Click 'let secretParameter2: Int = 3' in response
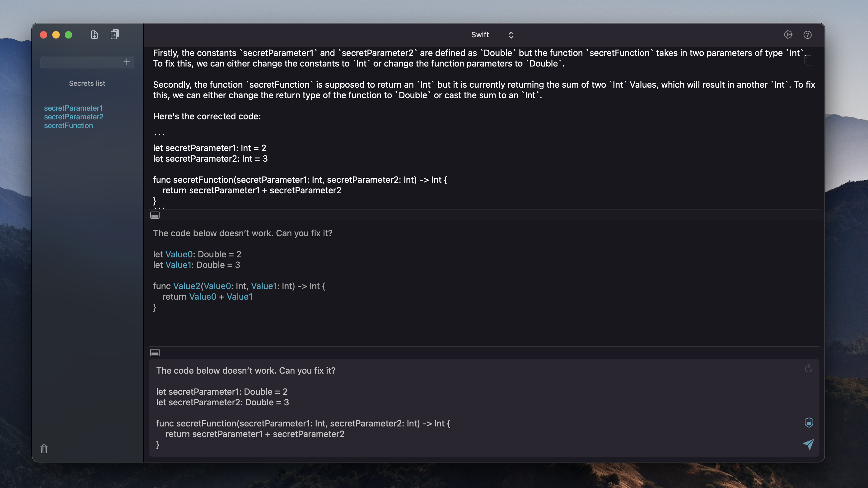This screenshot has height=488, width=868. [210, 159]
